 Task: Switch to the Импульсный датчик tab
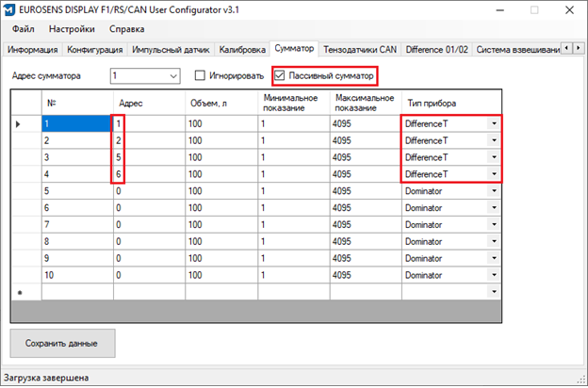(x=171, y=50)
